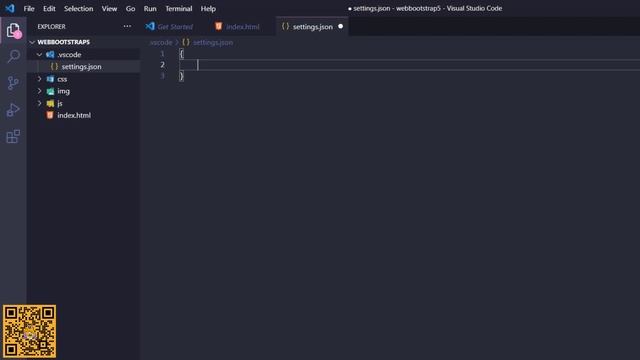
Task: Place cursor on editor line 2
Action: click(x=408, y=65)
